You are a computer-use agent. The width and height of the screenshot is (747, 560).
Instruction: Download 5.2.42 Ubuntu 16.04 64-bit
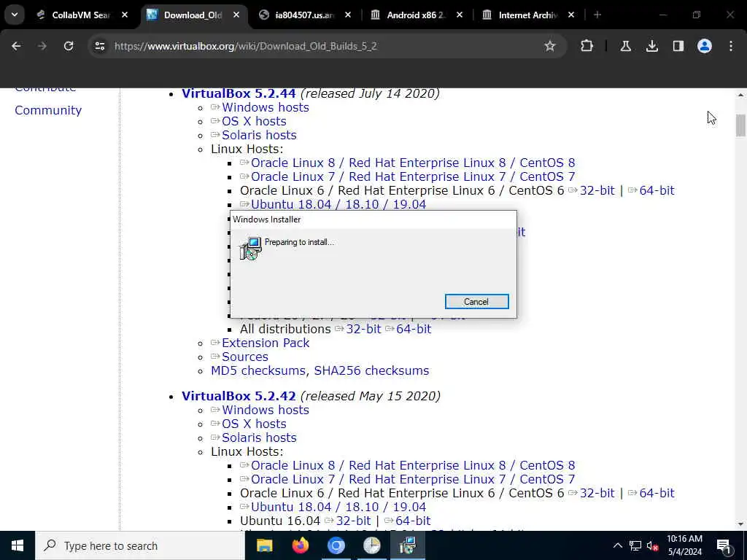[413, 521]
